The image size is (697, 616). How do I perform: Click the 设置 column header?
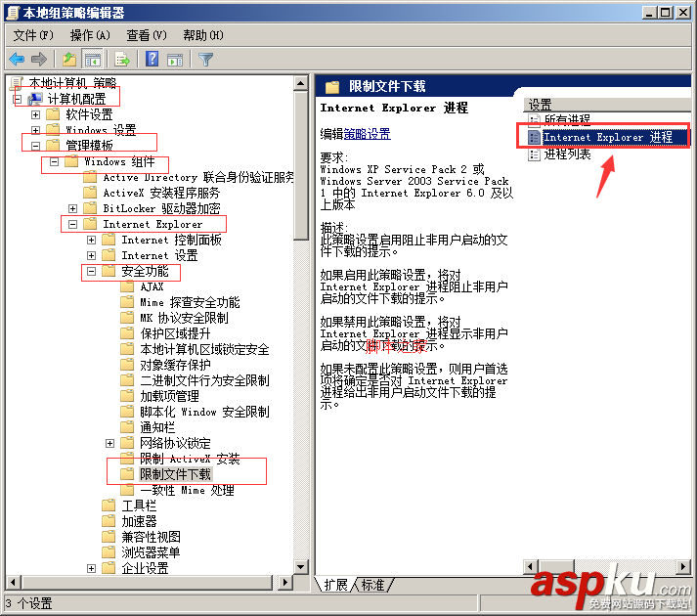[x=607, y=105]
